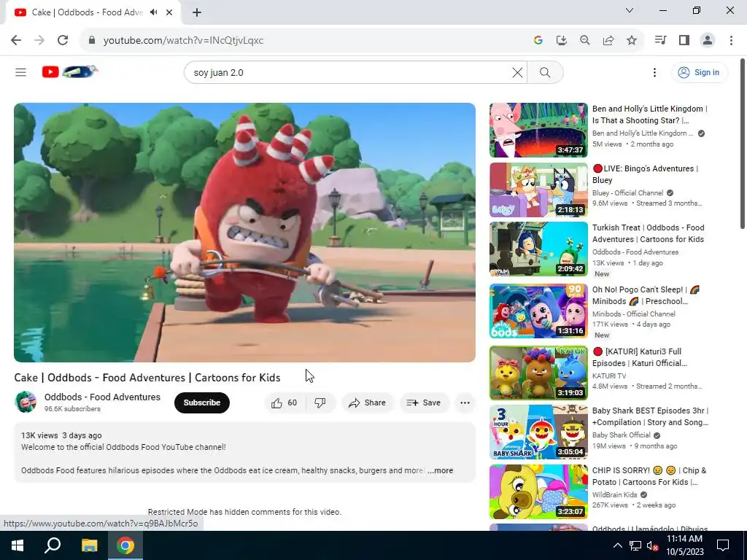
Task: View site information lock icon
Action: point(92,41)
